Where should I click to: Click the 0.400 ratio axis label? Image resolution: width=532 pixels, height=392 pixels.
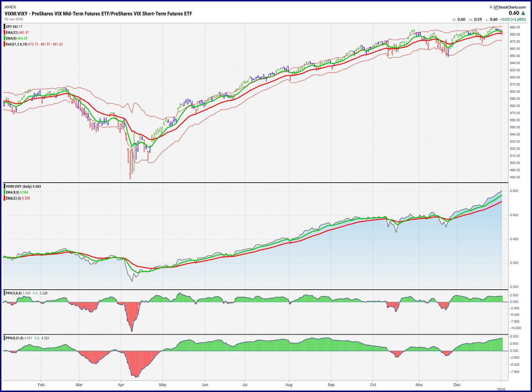click(514, 239)
